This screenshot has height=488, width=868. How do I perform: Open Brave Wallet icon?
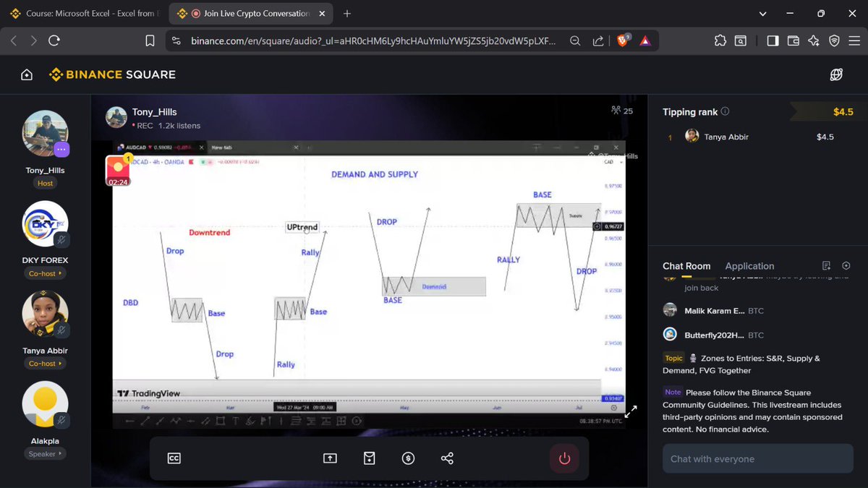[x=793, y=41]
